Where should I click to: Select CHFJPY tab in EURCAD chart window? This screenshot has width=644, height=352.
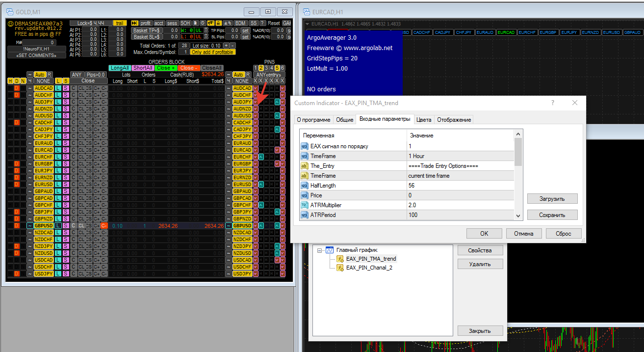[x=464, y=32]
